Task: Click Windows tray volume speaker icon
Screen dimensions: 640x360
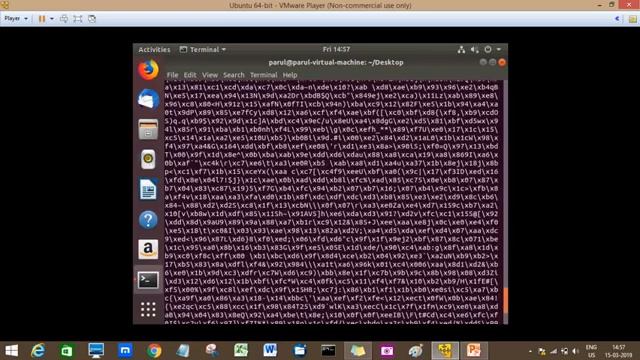Action: click(x=576, y=351)
